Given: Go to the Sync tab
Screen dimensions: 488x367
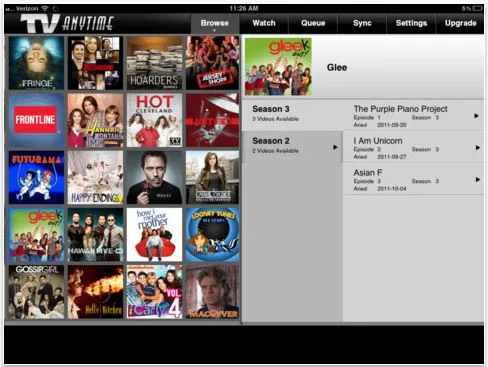Looking at the screenshot, I should pos(362,23).
